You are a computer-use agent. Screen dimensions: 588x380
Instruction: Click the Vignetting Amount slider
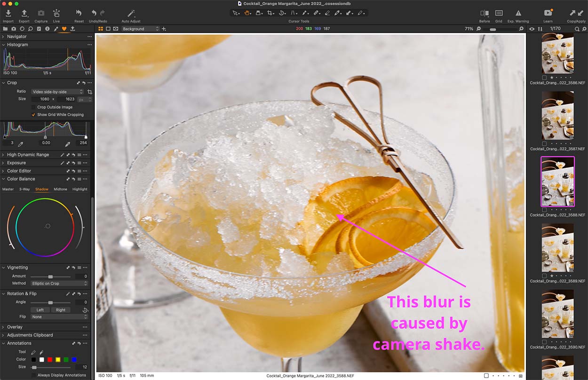pyautogui.click(x=50, y=277)
